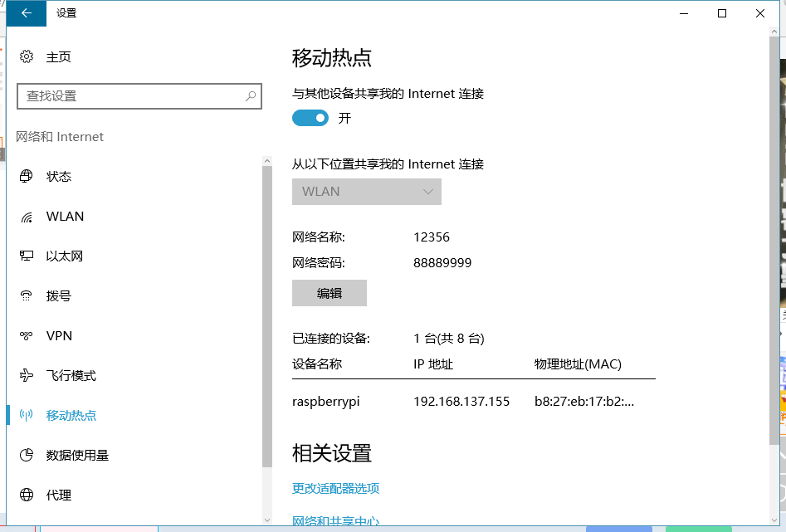Click the 移动热点 page heading

pyautogui.click(x=332, y=57)
